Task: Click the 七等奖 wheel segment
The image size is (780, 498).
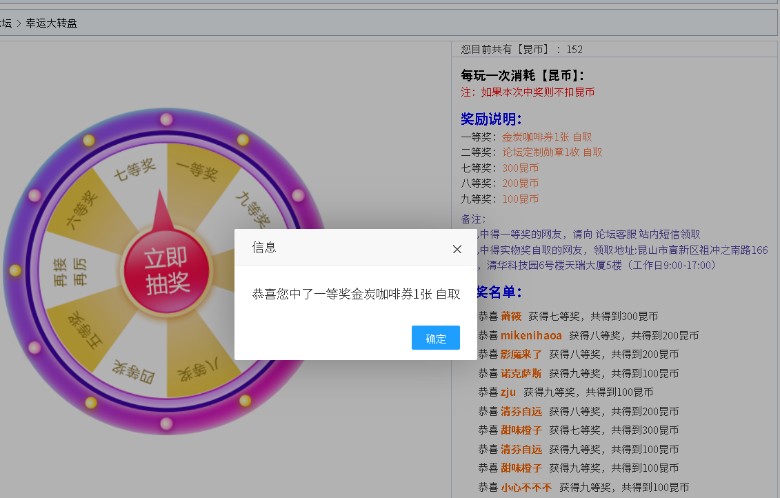Action: (x=133, y=173)
